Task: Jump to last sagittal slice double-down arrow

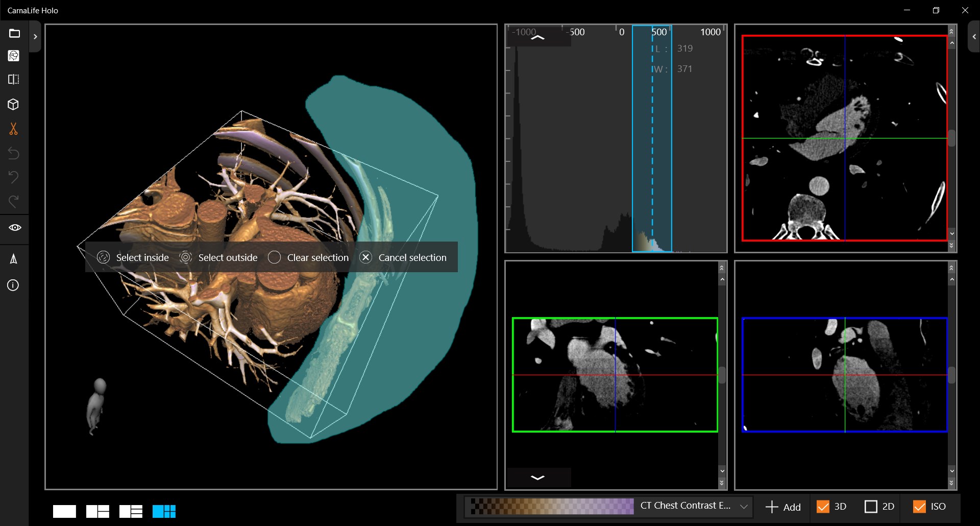Action: click(951, 483)
